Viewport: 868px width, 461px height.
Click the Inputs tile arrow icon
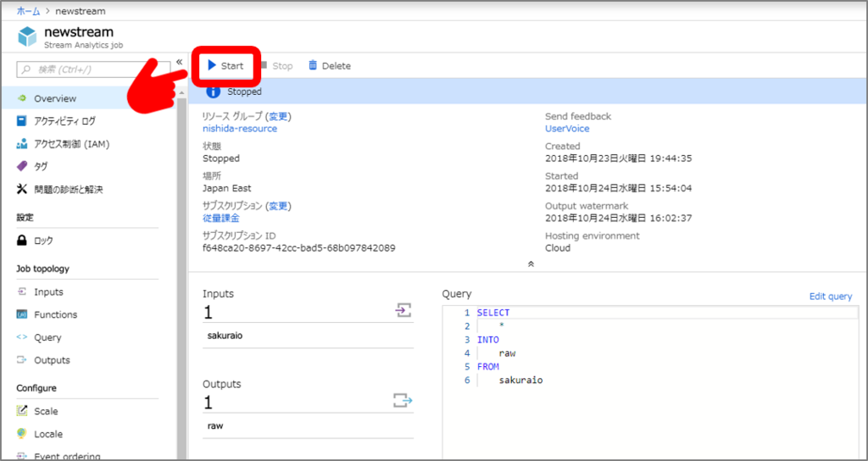point(403,310)
